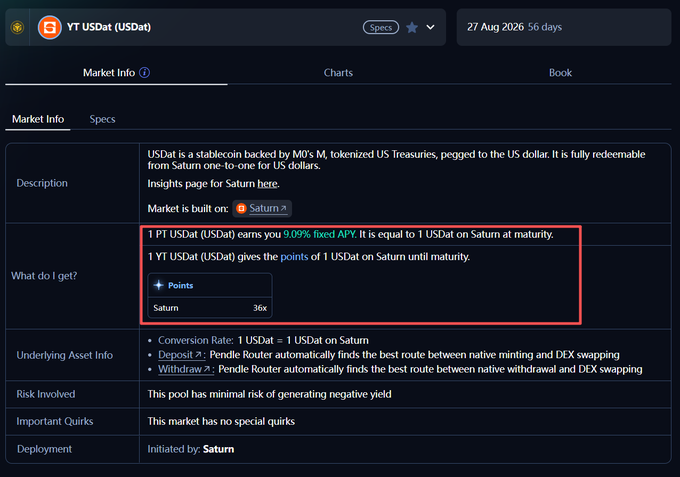Select the Market Info sub-tab
The image size is (680, 477).
pos(38,119)
